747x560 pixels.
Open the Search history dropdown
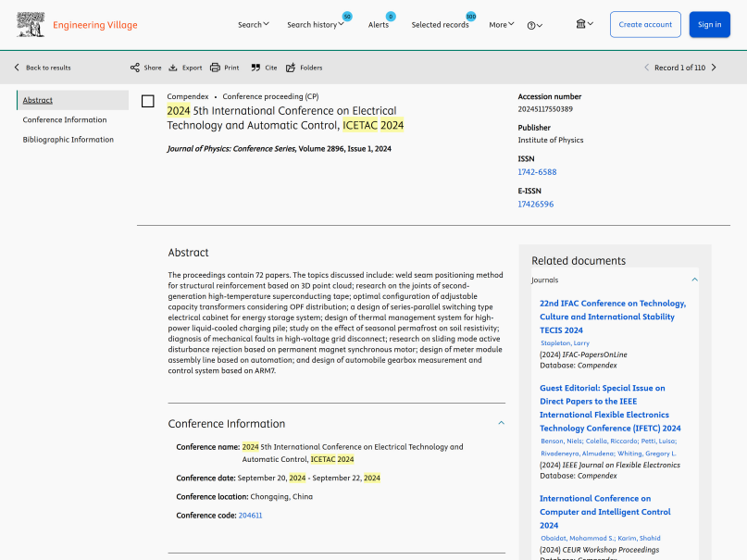pyautogui.click(x=316, y=24)
